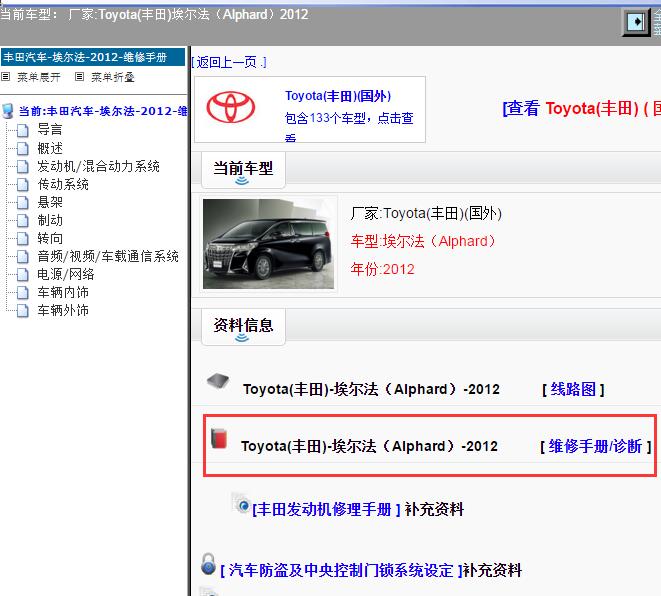Click the page icon beside 电源/网络
Image resolution: width=661 pixels, height=596 pixels.
click(23, 275)
